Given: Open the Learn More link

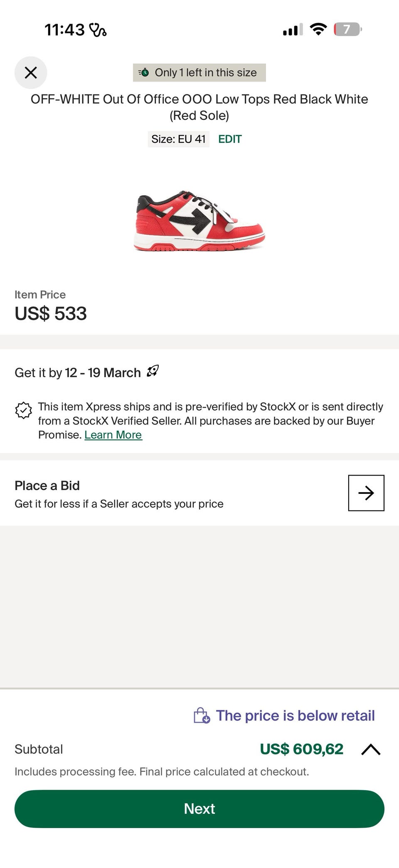Looking at the screenshot, I should coord(113,435).
